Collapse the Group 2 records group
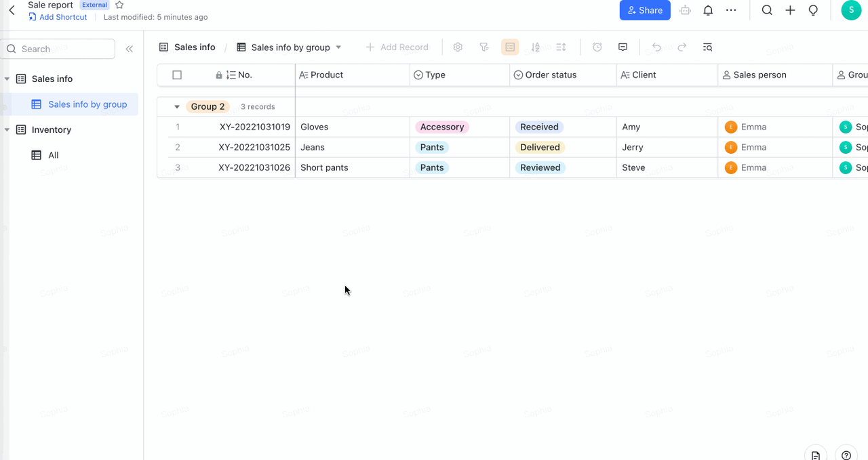 pos(177,107)
